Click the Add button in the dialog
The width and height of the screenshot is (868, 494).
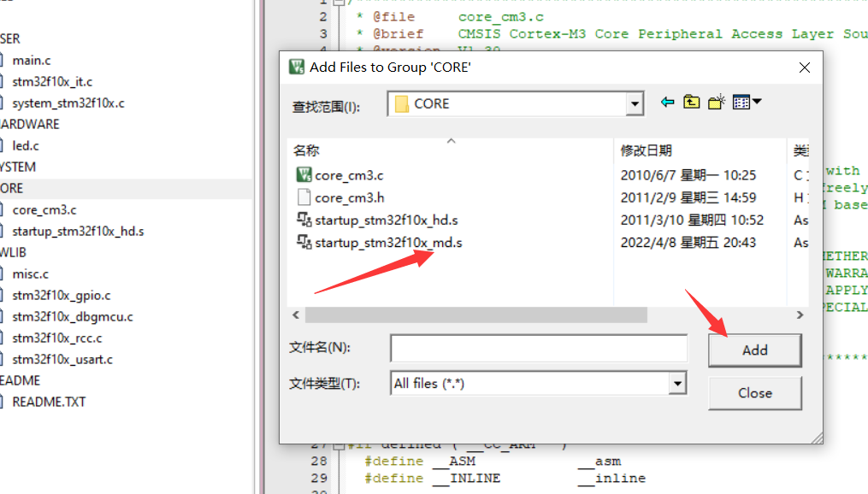(754, 350)
